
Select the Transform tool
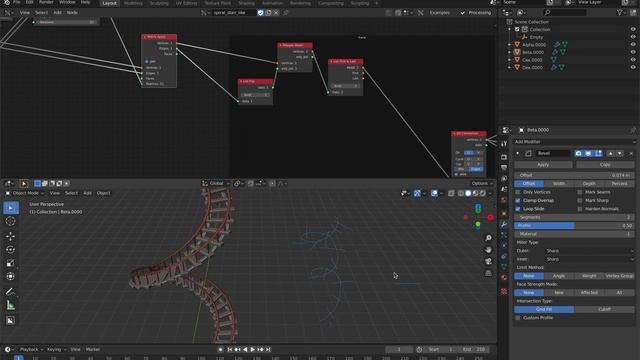[x=11, y=276]
